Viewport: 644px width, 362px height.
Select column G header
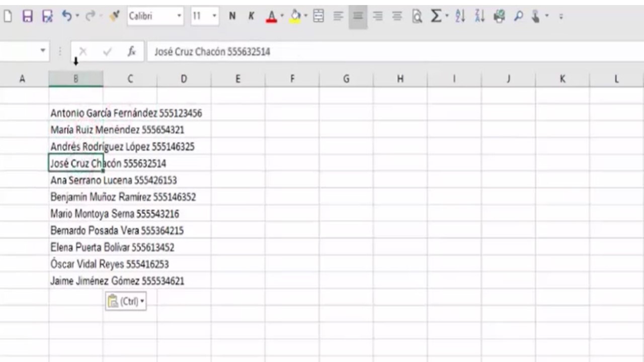346,79
